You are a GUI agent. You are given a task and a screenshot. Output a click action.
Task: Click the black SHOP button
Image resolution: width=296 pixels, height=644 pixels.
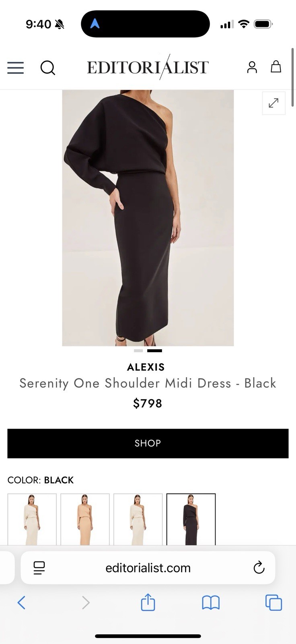(x=148, y=443)
